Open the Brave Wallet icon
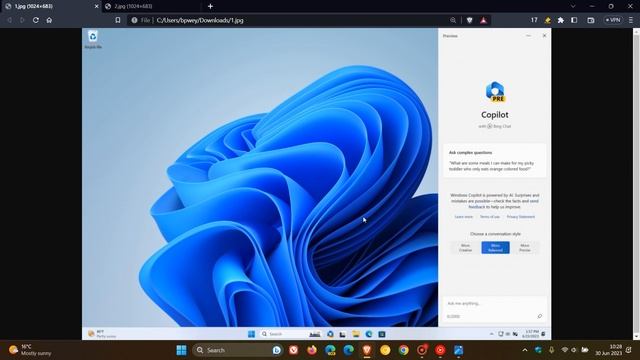Viewport: 640px width, 360px height. 591,20
